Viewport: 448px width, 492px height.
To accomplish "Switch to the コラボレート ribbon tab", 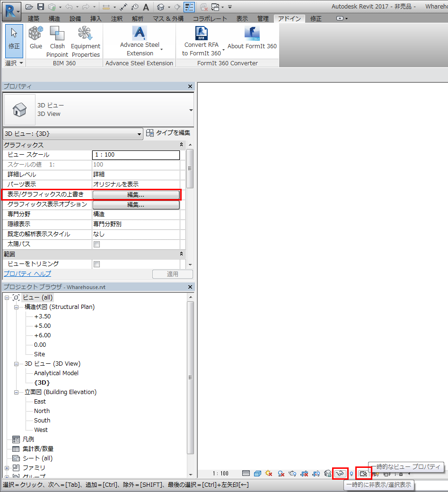I will [210, 18].
